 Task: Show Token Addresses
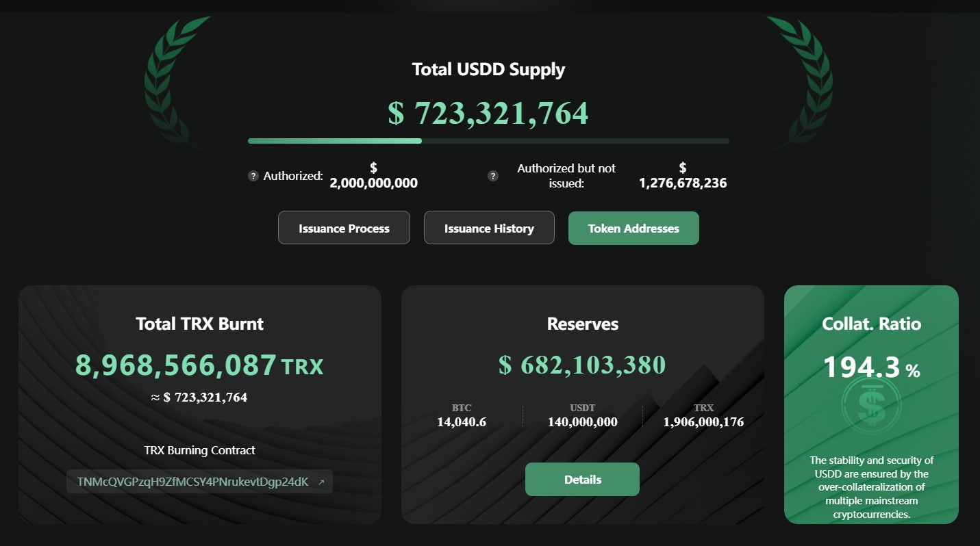coord(633,228)
